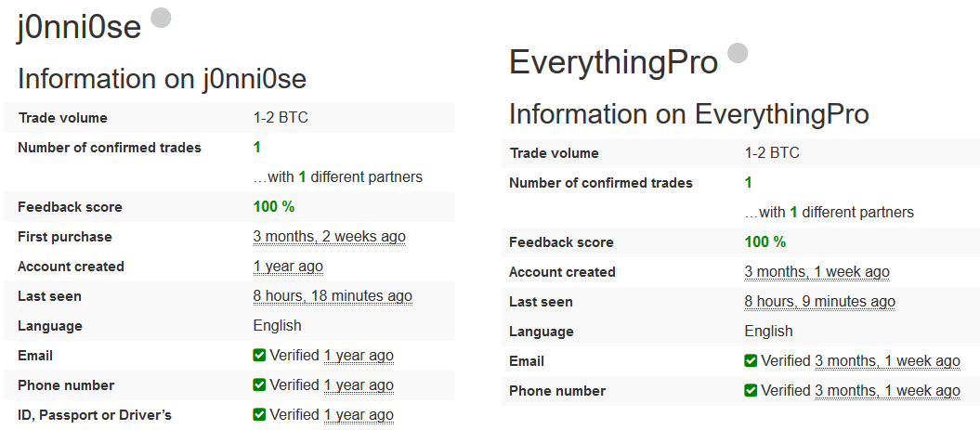Click the gray status dot beside EverythingPro
Image resolution: width=980 pixels, height=430 pixels.
click(x=738, y=53)
